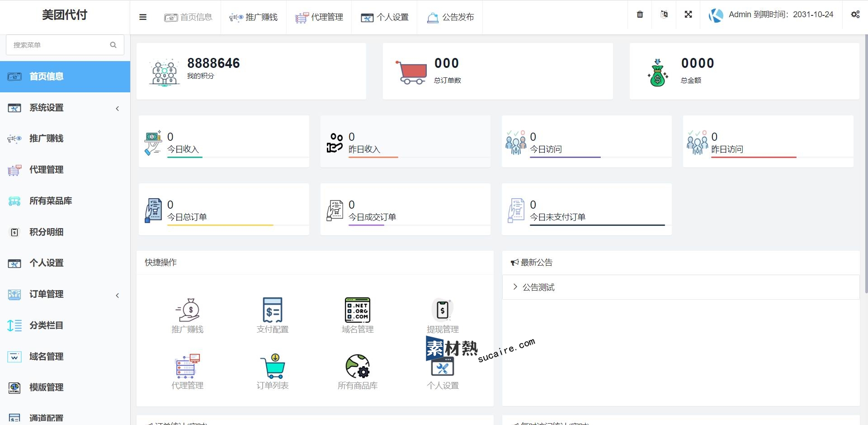The height and width of the screenshot is (425, 868).
Task: Open 代理管理 in top navigation
Action: pos(319,17)
